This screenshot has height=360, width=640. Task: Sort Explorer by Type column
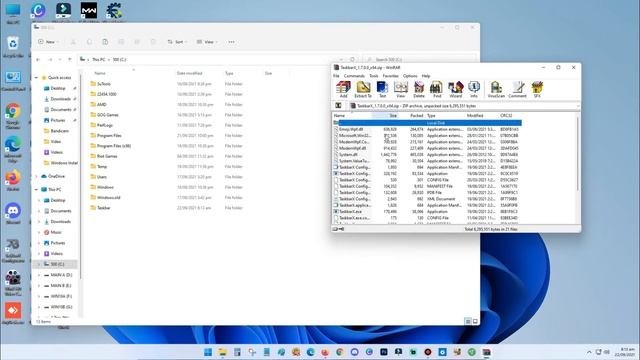[229, 73]
